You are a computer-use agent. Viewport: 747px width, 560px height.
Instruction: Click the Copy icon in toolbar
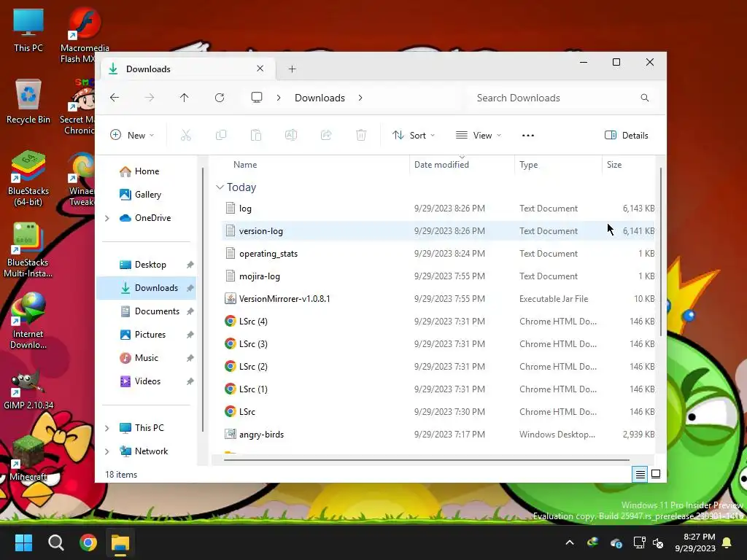tap(221, 135)
